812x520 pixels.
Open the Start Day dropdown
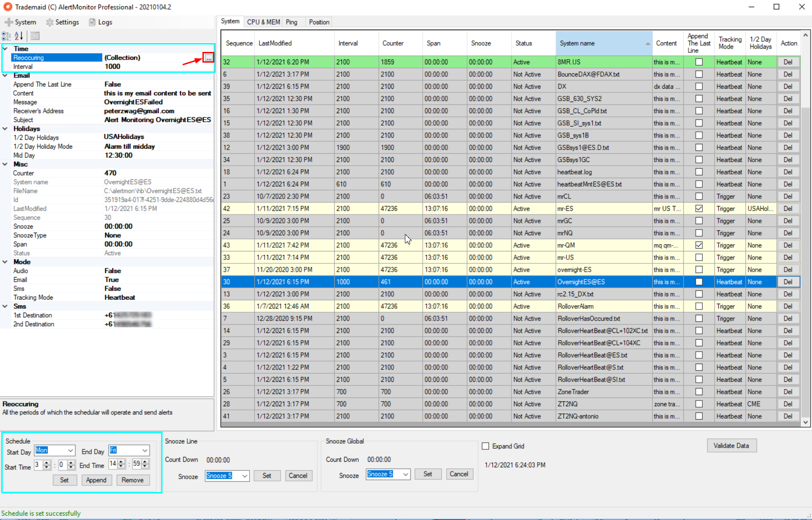click(70, 451)
